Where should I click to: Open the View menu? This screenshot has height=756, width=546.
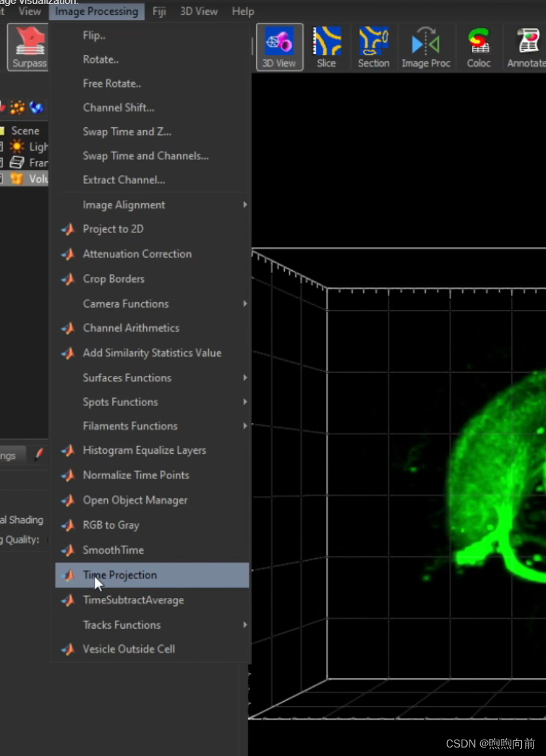pos(29,11)
